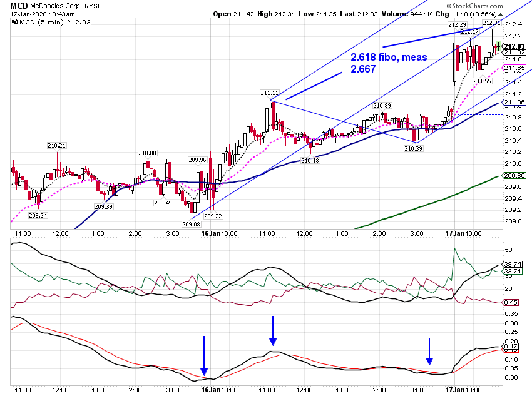Select the 209.96 price label
This screenshot has width=532, height=396.
click(x=197, y=160)
